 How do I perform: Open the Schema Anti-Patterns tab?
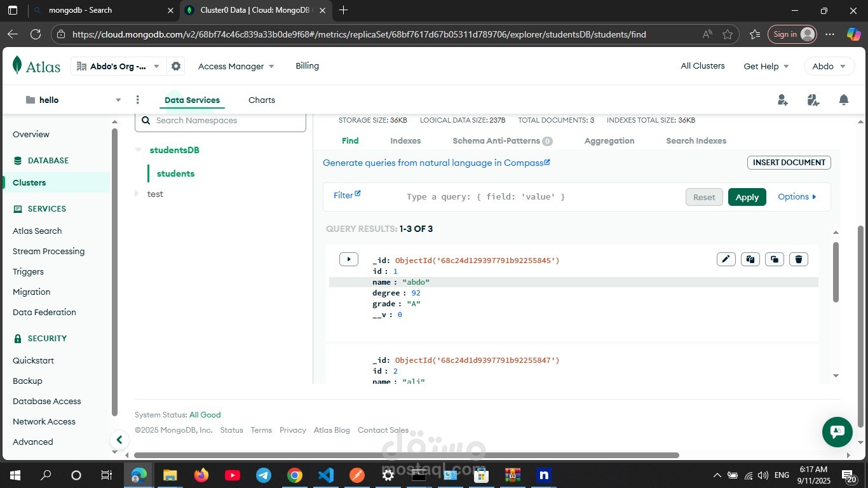coord(502,140)
